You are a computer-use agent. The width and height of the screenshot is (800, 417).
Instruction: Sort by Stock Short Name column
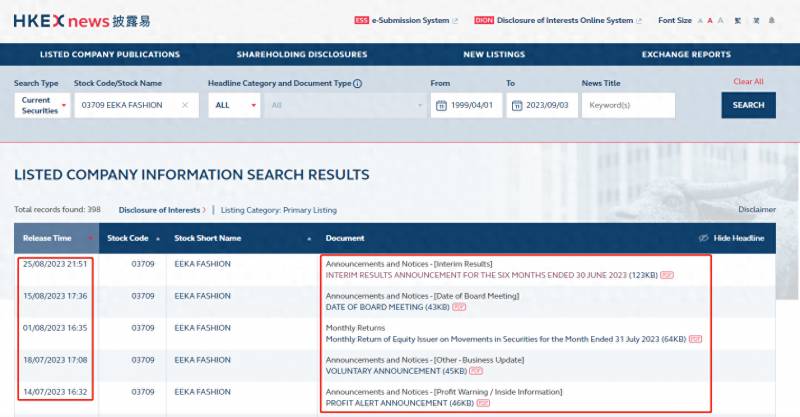pos(242,238)
